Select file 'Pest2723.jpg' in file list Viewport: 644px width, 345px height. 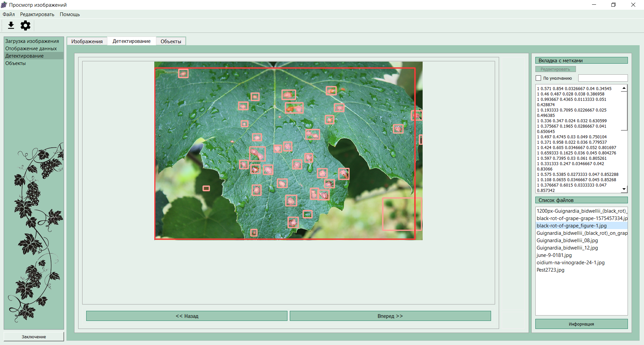tap(550, 270)
